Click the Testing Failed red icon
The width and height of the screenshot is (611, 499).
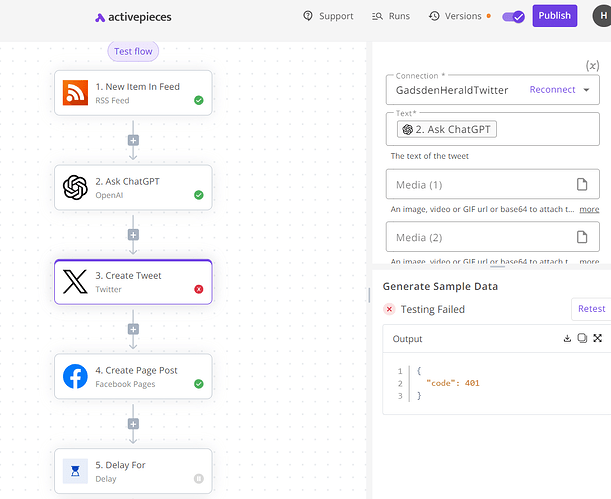point(389,309)
